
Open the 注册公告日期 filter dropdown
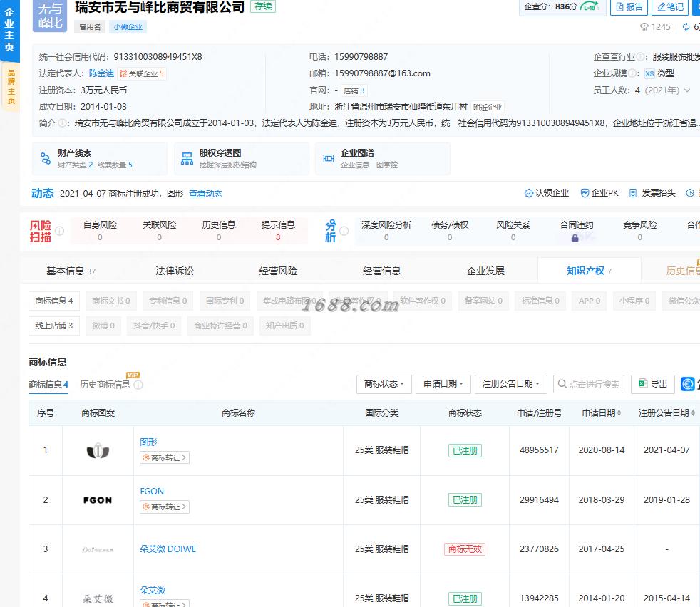511,384
